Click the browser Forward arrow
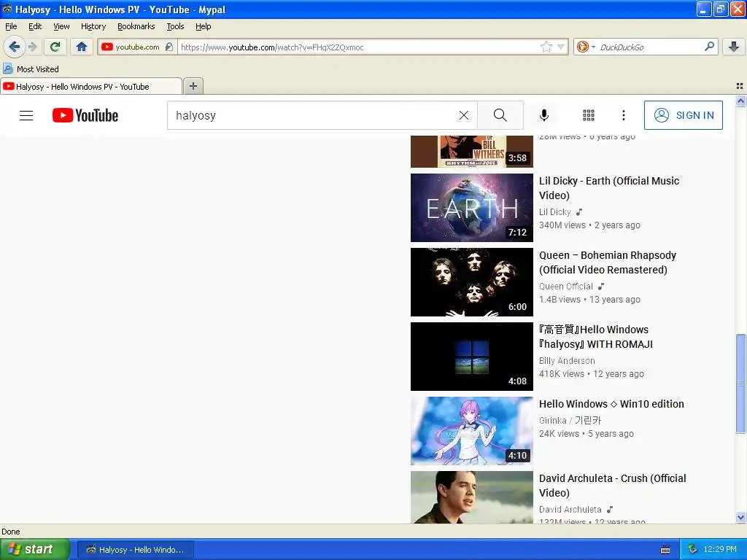Viewport: 747px width, 560px height. (x=32, y=47)
